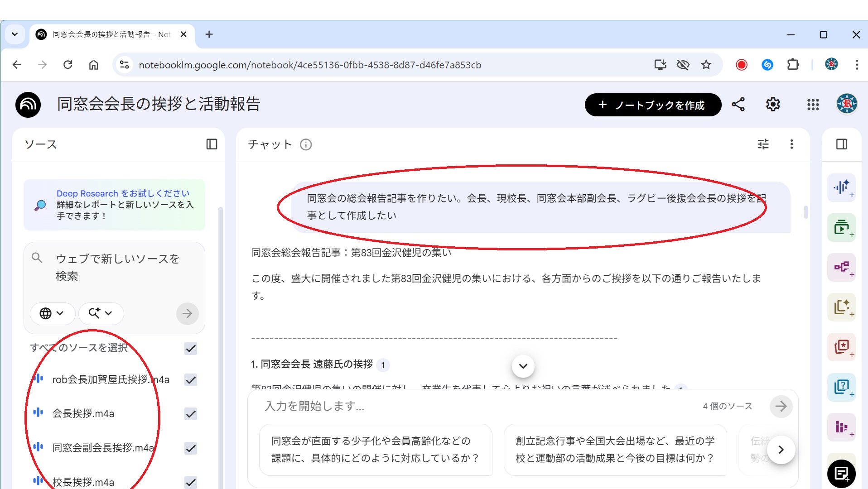This screenshot has width=868, height=489.
Task: Expand the web source type dropdown
Action: 52,313
